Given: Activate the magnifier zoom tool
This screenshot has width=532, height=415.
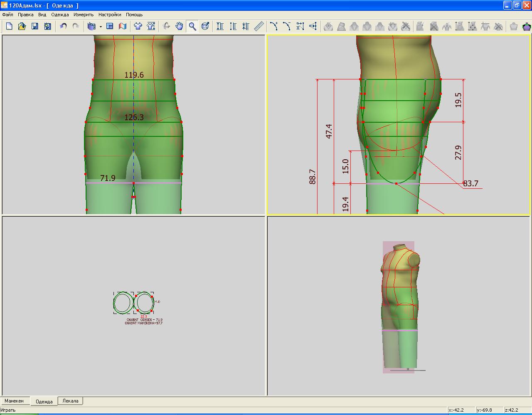Looking at the screenshot, I should (x=192, y=26).
